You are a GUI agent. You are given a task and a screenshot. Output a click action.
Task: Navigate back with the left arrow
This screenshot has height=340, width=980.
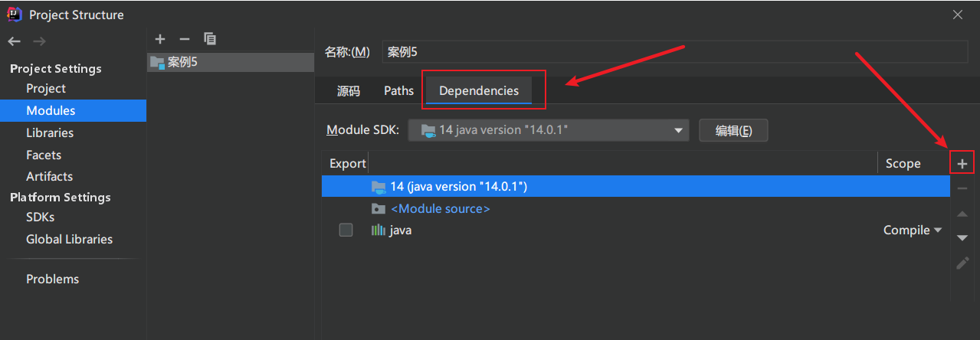tap(14, 41)
